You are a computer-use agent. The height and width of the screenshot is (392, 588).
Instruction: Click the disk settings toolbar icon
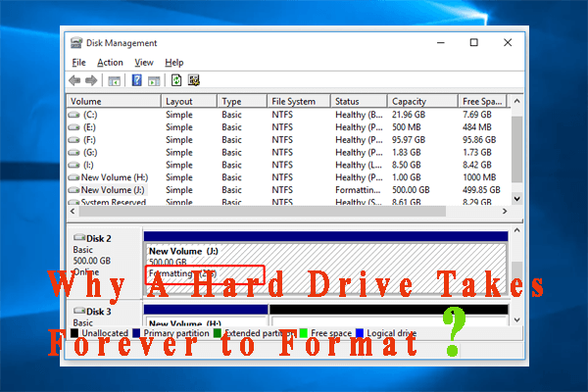(x=194, y=80)
